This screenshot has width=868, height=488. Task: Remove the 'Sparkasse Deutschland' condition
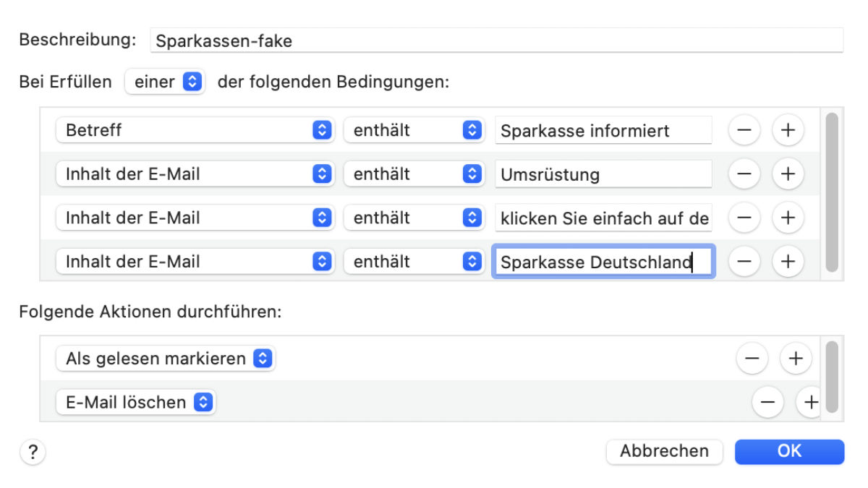[x=744, y=262]
